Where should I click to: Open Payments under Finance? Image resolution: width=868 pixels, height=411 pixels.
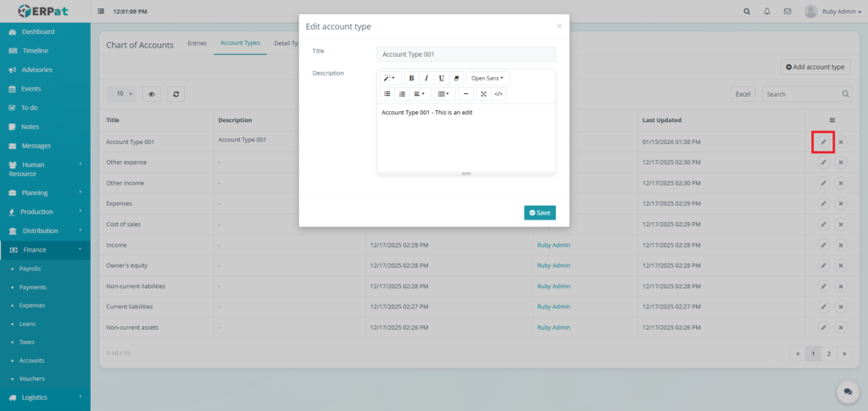pos(33,287)
